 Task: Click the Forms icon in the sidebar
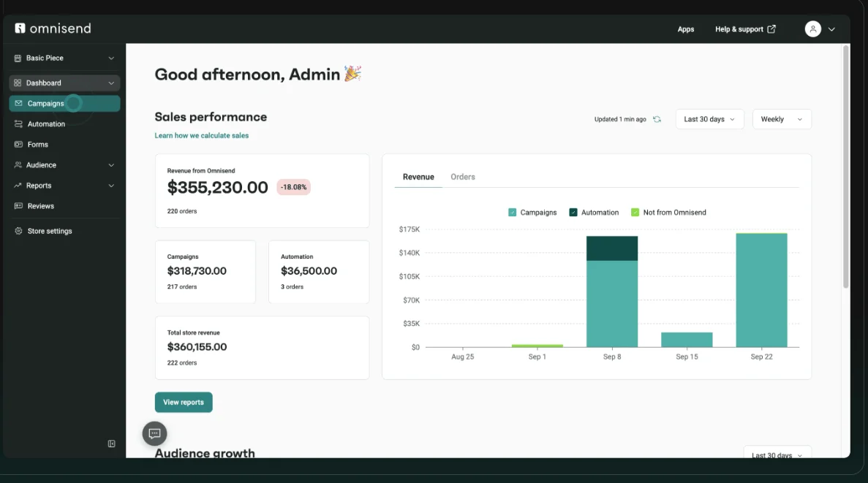click(18, 145)
